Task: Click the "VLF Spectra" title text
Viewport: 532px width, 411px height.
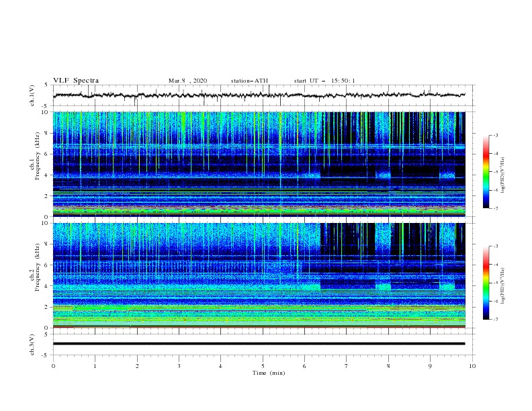Action: tap(76, 81)
